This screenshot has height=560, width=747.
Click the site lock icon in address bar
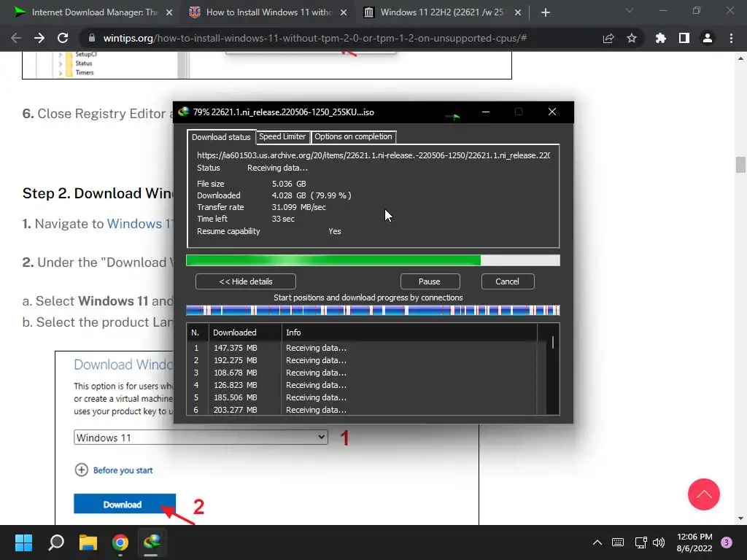92,38
